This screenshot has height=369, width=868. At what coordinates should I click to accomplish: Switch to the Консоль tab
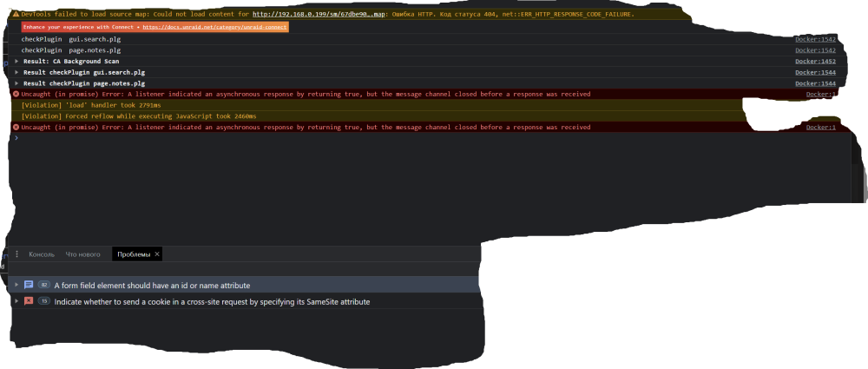tap(42, 254)
